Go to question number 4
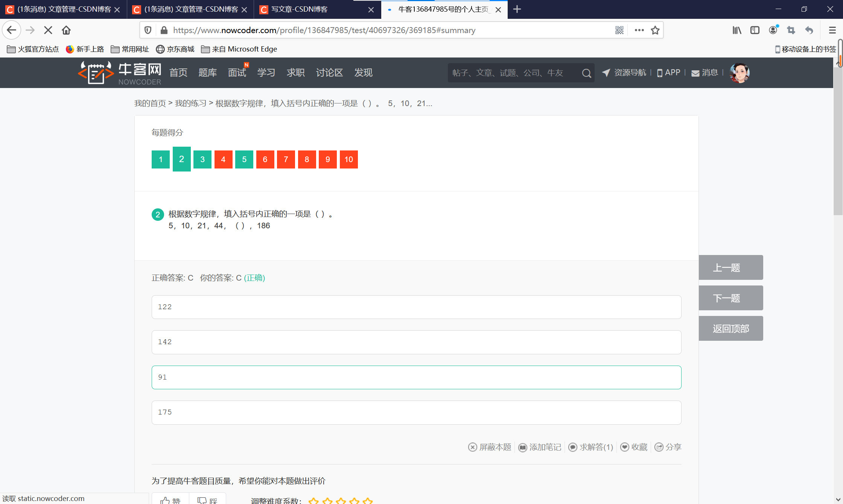Viewport: 843px width, 504px height. (x=224, y=159)
